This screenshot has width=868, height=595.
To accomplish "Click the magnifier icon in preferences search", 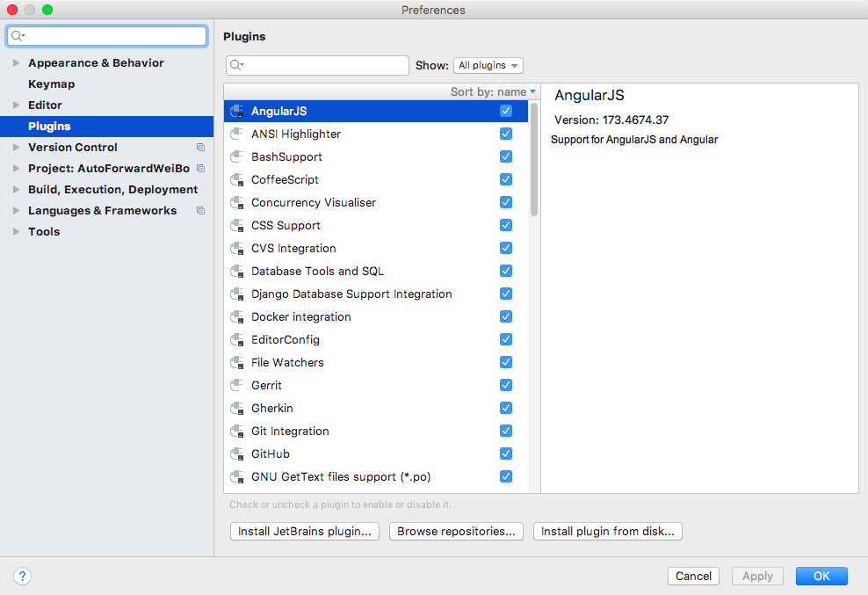I will 18,36.
